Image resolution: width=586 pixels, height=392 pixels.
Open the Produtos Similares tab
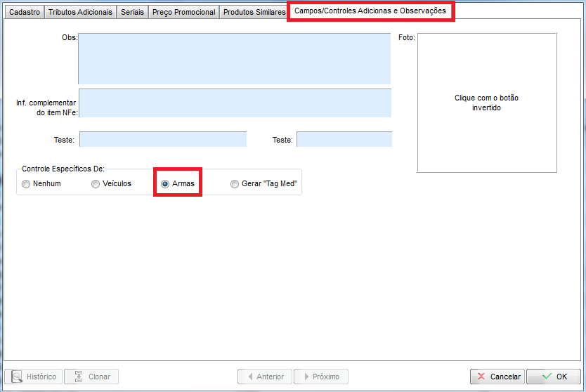click(x=254, y=12)
